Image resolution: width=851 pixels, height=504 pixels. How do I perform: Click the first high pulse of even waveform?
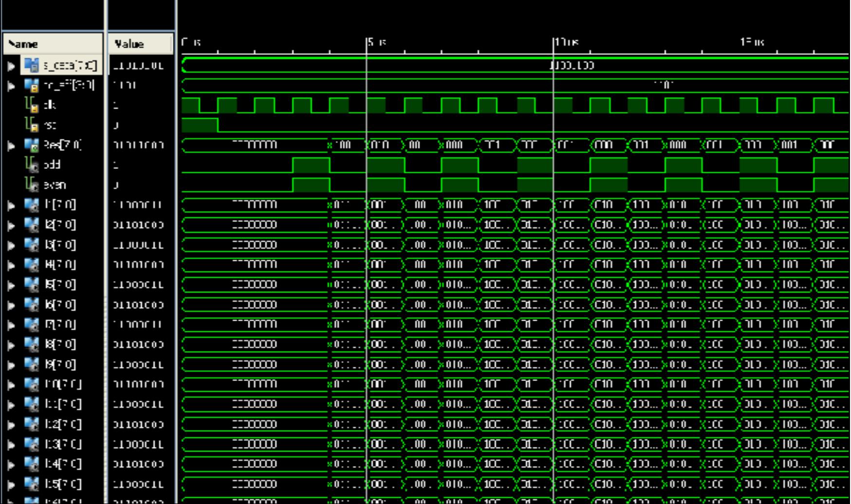coord(311,185)
